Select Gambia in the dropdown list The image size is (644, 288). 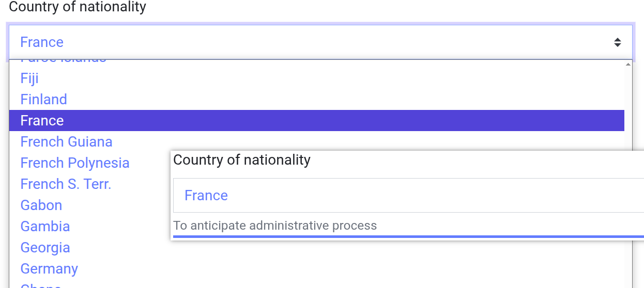45,227
